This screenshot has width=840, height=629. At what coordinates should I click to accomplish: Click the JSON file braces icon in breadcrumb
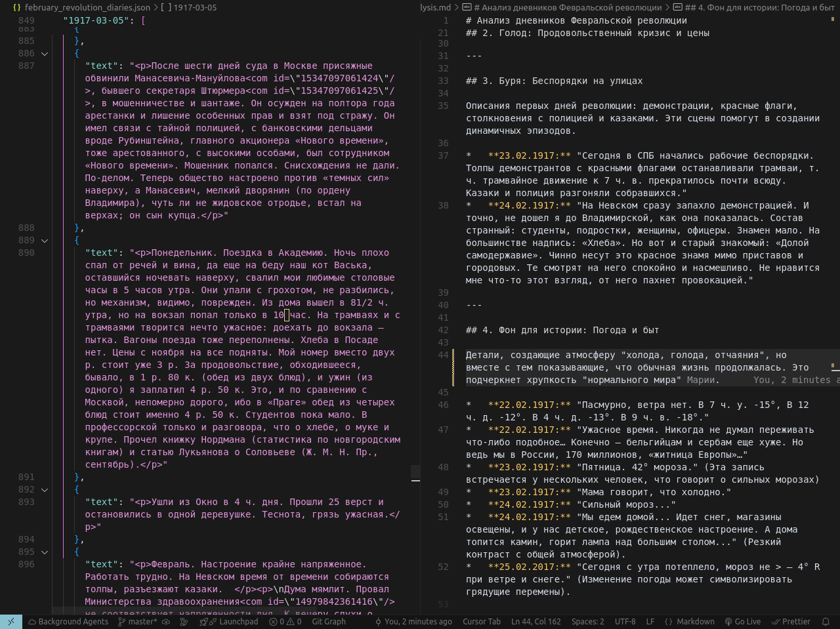tap(16, 7)
